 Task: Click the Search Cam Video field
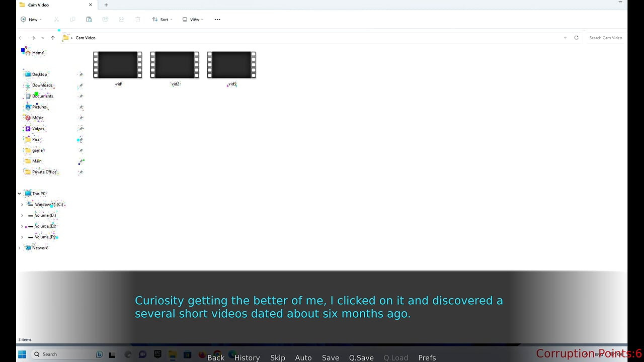pyautogui.click(x=605, y=38)
